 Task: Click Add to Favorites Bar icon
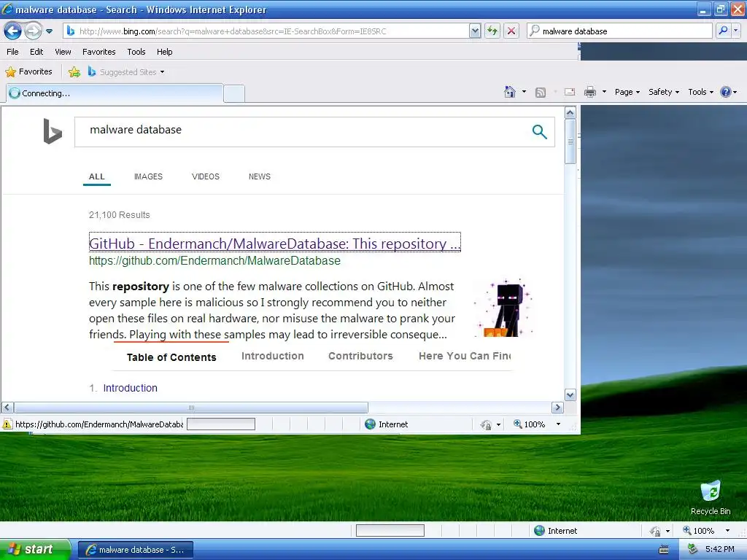pyautogui.click(x=74, y=72)
